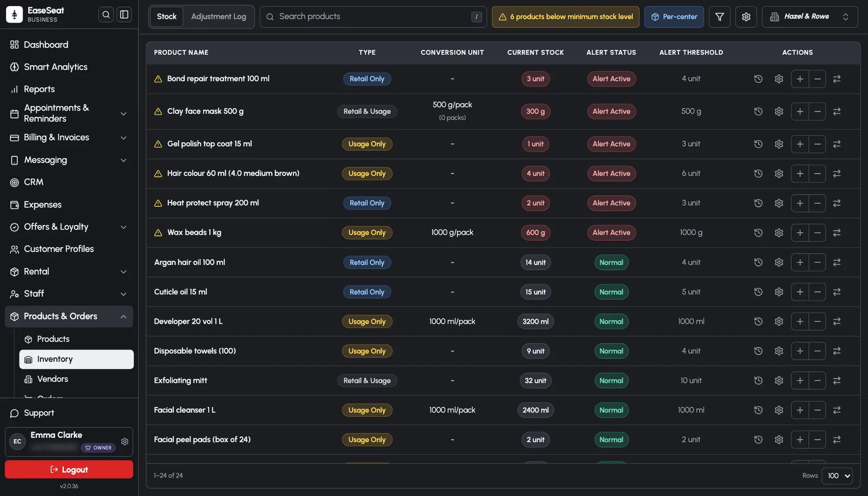868x496 pixels.
Task: Open Rows per page dropdown
Action: pos(837,476)
